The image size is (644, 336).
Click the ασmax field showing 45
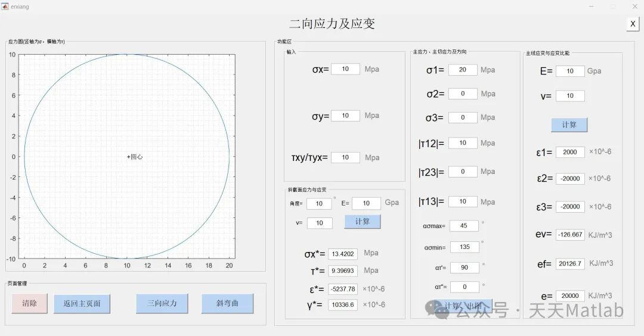pos(464,226)
